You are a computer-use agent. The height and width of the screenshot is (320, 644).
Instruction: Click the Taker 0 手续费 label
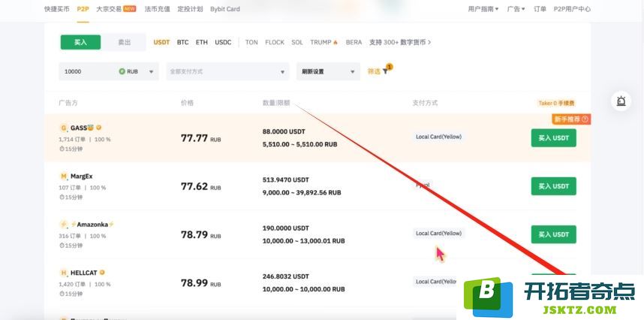(556, 103)
